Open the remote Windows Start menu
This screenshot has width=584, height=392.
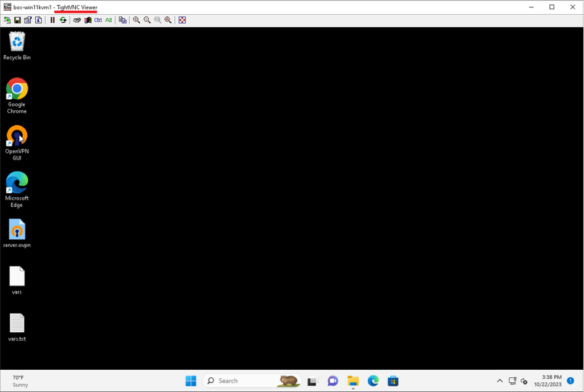[190, 381]
